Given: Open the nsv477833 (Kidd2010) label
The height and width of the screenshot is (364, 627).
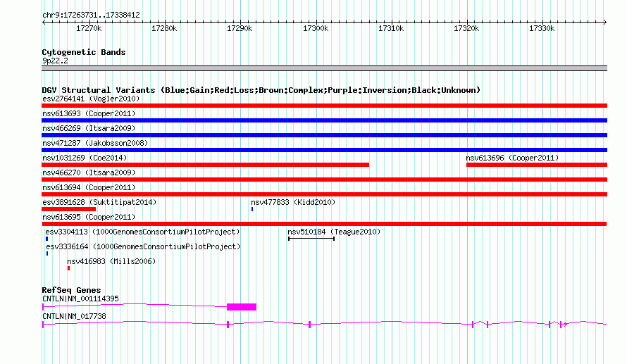Looking at the screenshot, I should coord(293,202).
